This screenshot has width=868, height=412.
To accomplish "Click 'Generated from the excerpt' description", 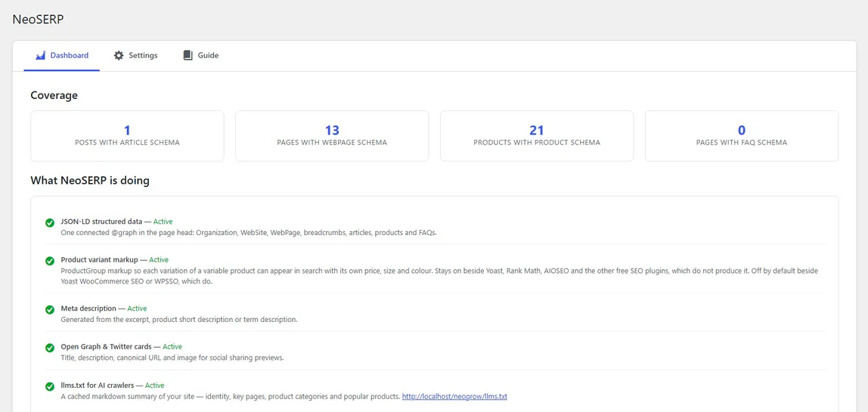I will point(179,320).
